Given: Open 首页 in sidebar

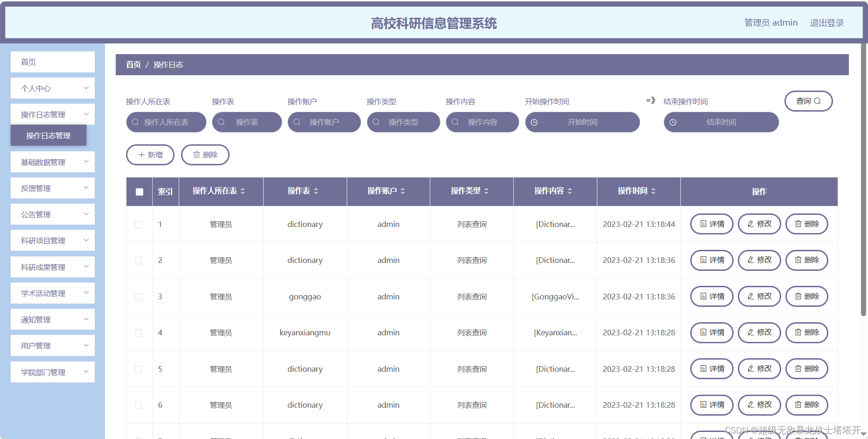Looking at the screenshot, I should [x=53, y=62].
